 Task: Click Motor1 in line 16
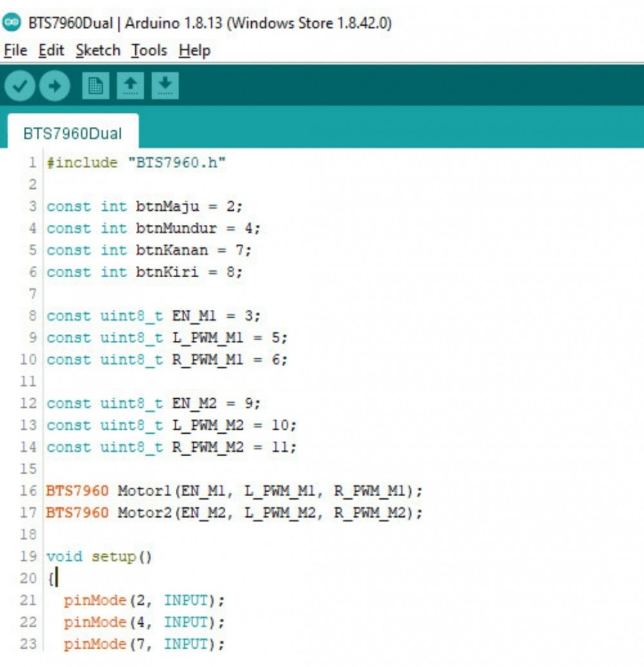click(144, 491)
